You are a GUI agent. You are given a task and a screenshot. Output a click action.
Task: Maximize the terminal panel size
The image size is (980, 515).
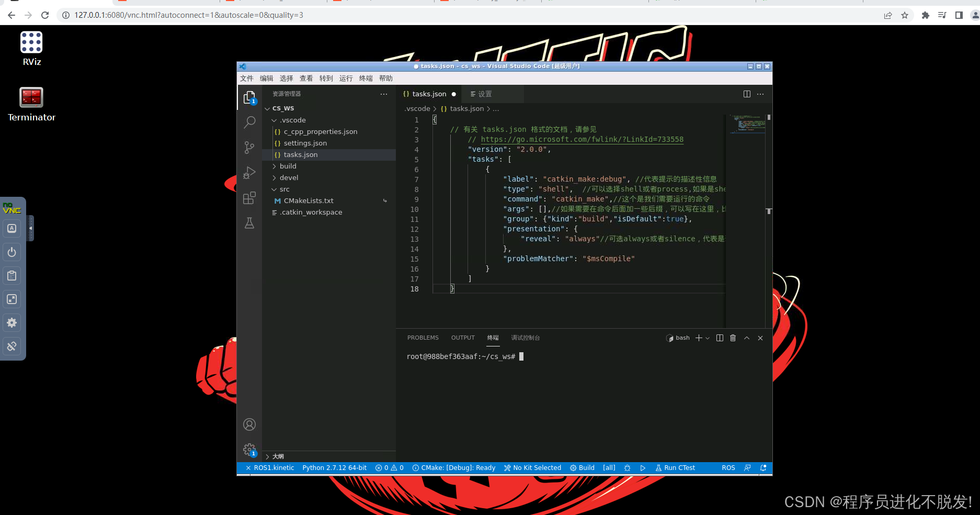coord(747,338)
